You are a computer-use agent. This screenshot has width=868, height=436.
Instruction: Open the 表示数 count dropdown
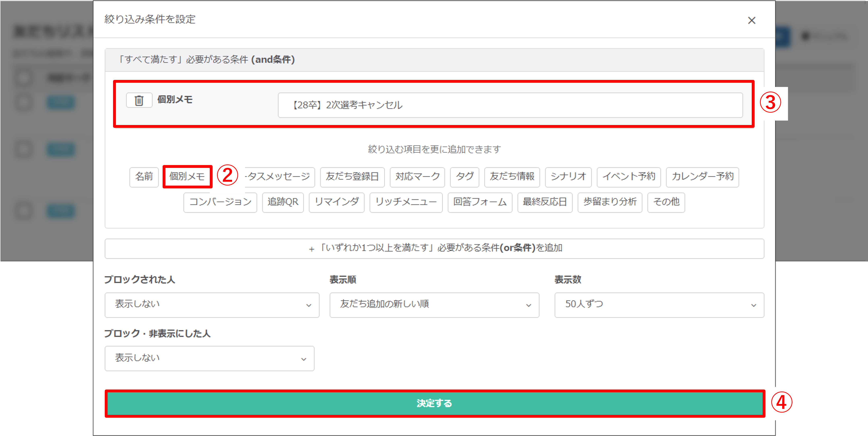pyautogui.click(x=659, y=305)
